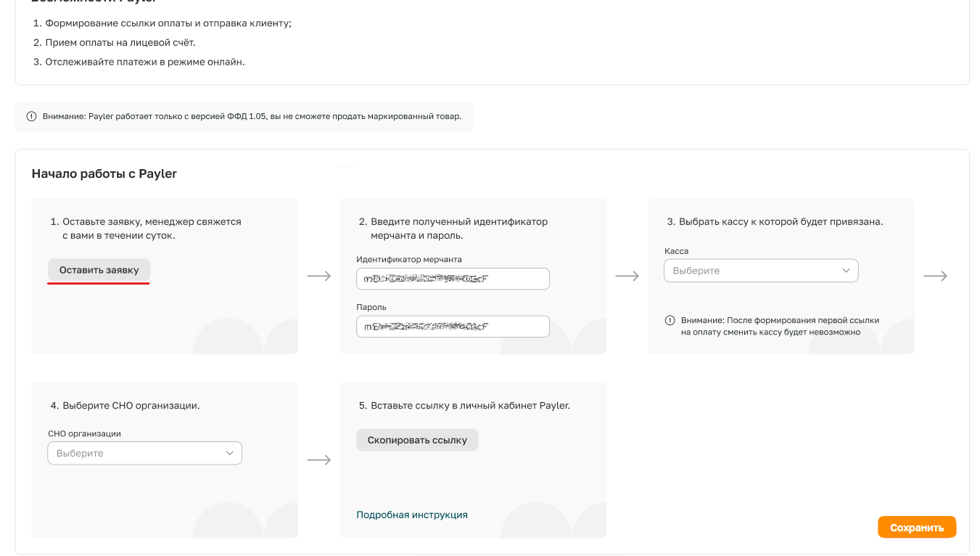Expand the СНО организации chevron arrow

click(229, 454)
